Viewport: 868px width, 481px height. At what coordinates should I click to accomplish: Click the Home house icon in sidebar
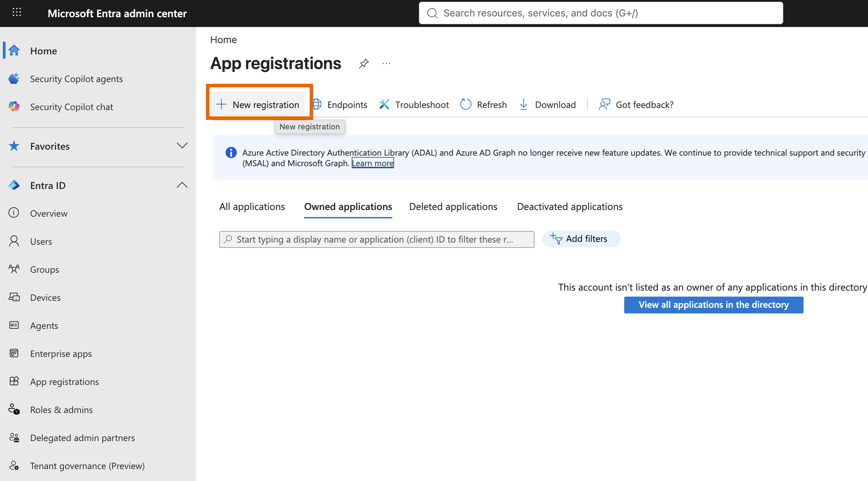[x=14, y=50]
